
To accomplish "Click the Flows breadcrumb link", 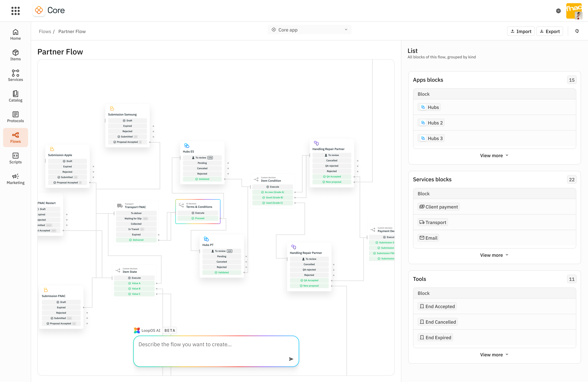I will coord(45,31).
